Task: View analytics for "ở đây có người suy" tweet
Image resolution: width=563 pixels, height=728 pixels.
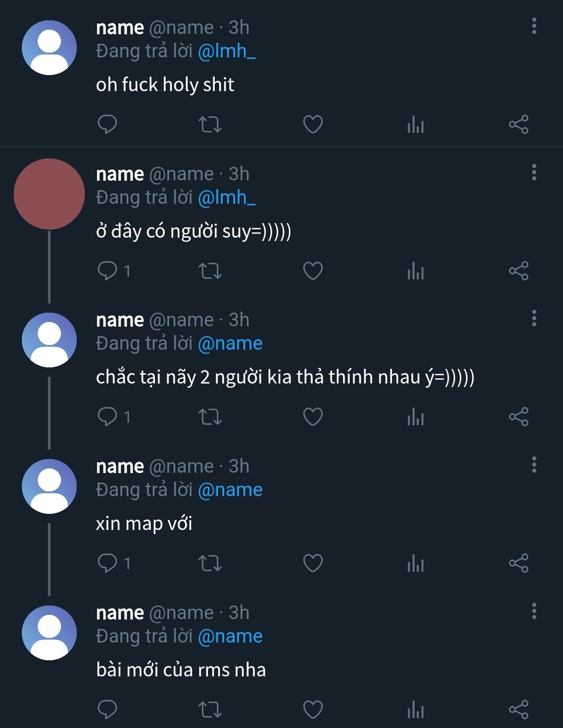Action: [415, 271]
